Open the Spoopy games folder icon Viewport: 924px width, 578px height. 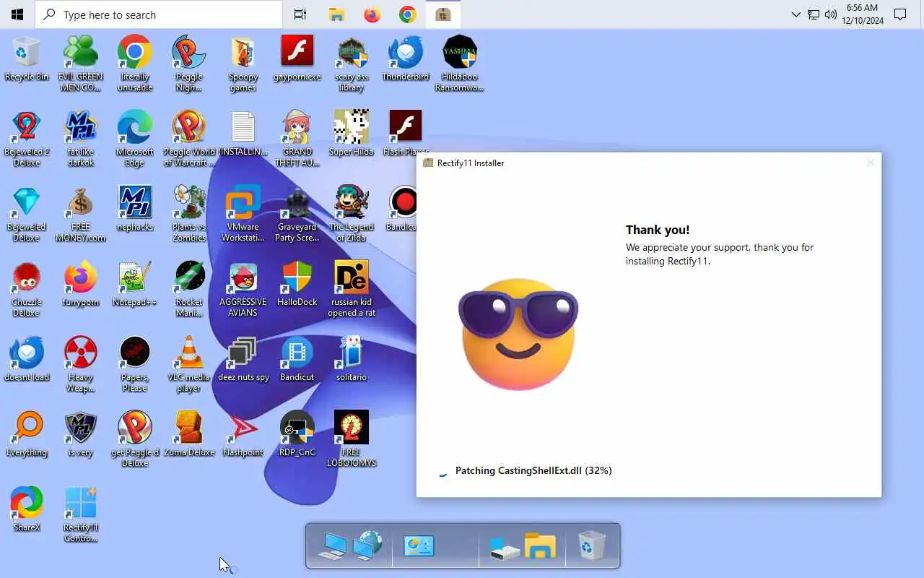(243, 64)
